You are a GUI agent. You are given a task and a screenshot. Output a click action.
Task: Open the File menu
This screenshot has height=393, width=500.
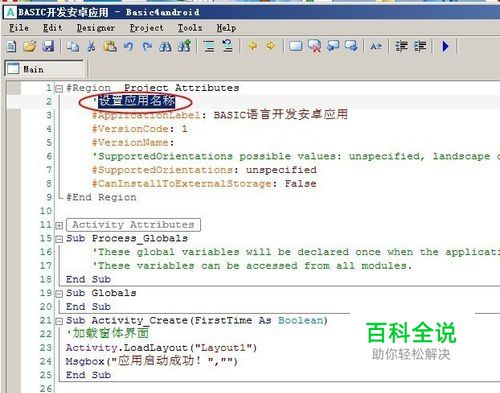[19, 28]
